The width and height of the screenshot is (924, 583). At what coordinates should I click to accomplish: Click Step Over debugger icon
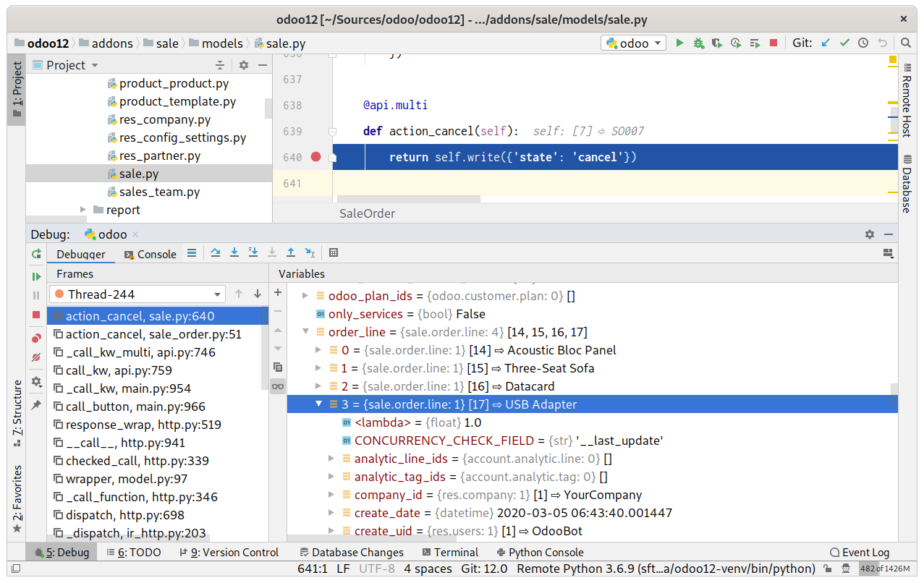pos(216,252)
